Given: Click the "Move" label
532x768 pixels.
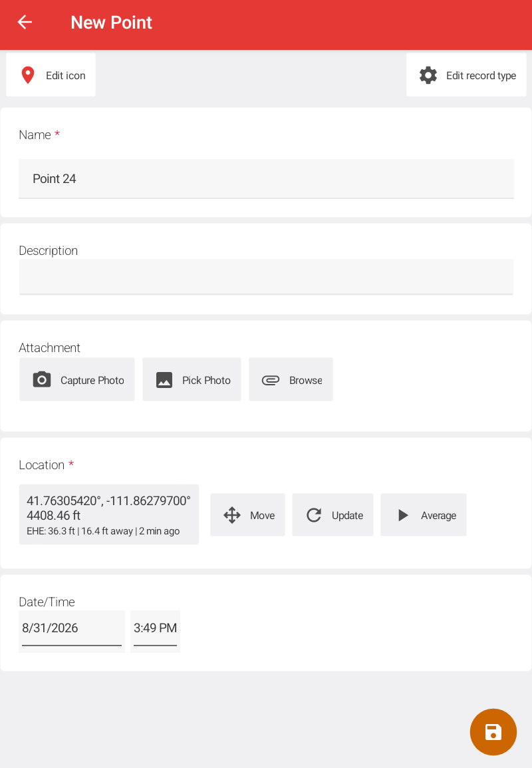Looking at the screenshot, I should [x=262, y=515].
